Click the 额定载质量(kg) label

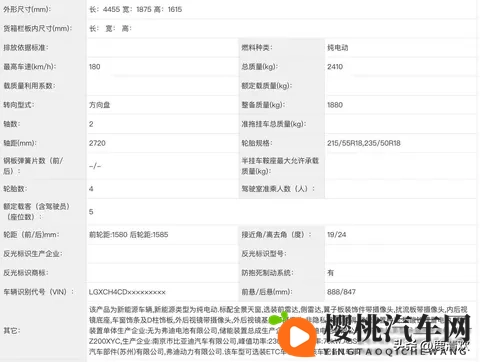point(267,86)
